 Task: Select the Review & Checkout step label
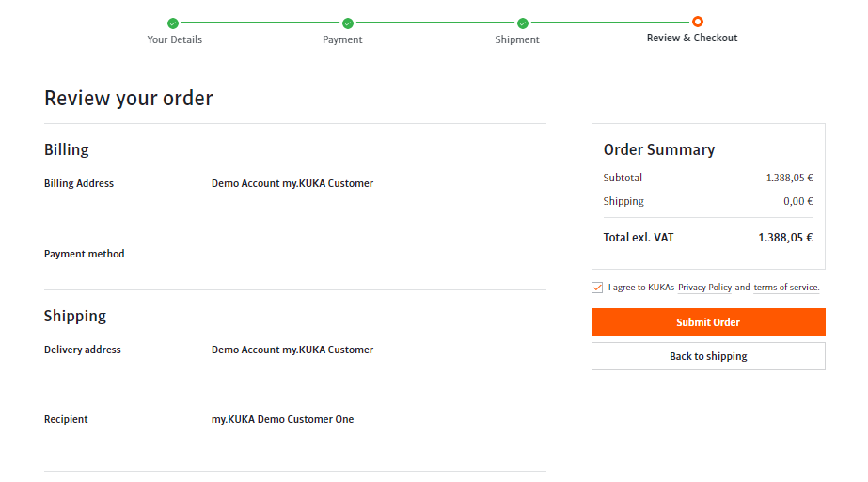(x=692, y=39)
